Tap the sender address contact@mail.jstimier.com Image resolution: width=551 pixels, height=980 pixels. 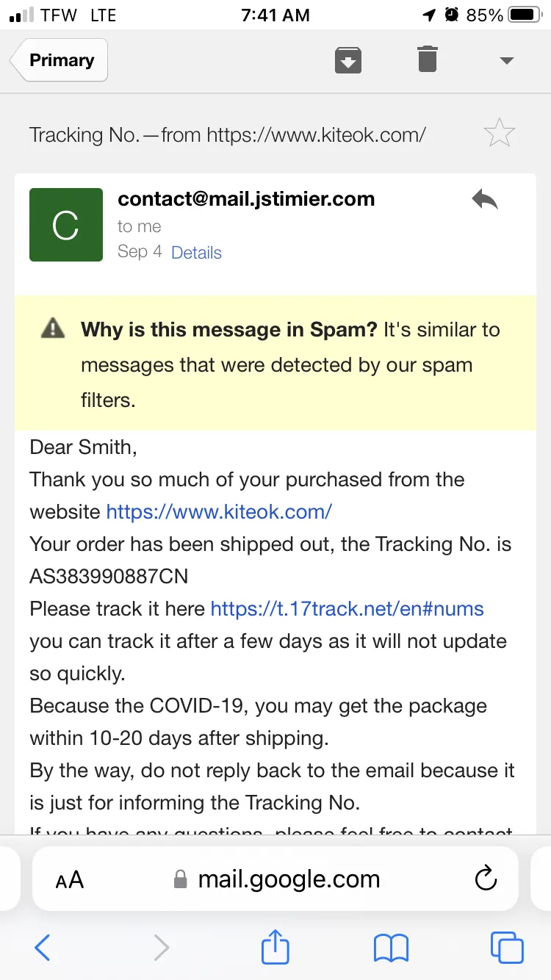(246, 199)
